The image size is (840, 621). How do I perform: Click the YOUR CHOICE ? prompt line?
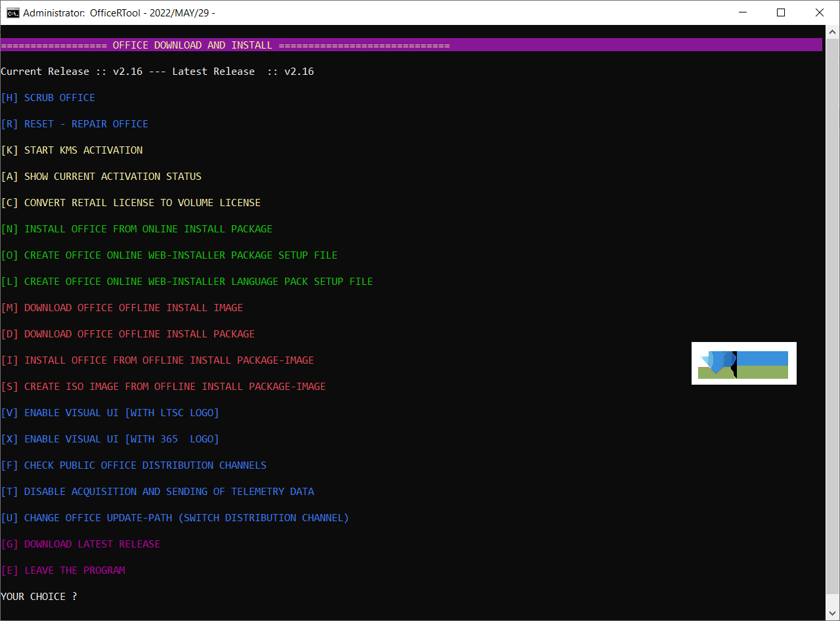(x=39, y=597)
